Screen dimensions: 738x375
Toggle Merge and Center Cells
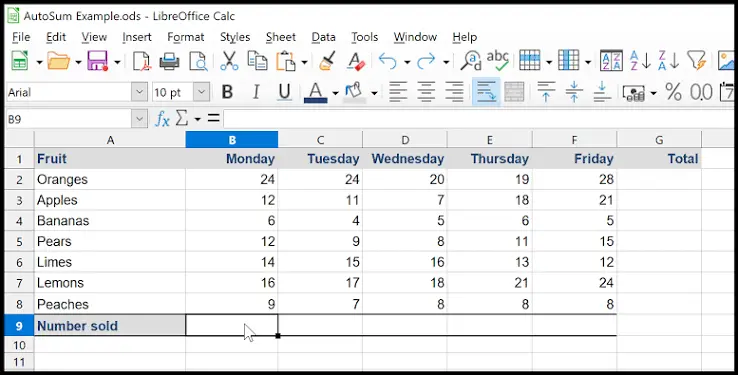[514, 92]
